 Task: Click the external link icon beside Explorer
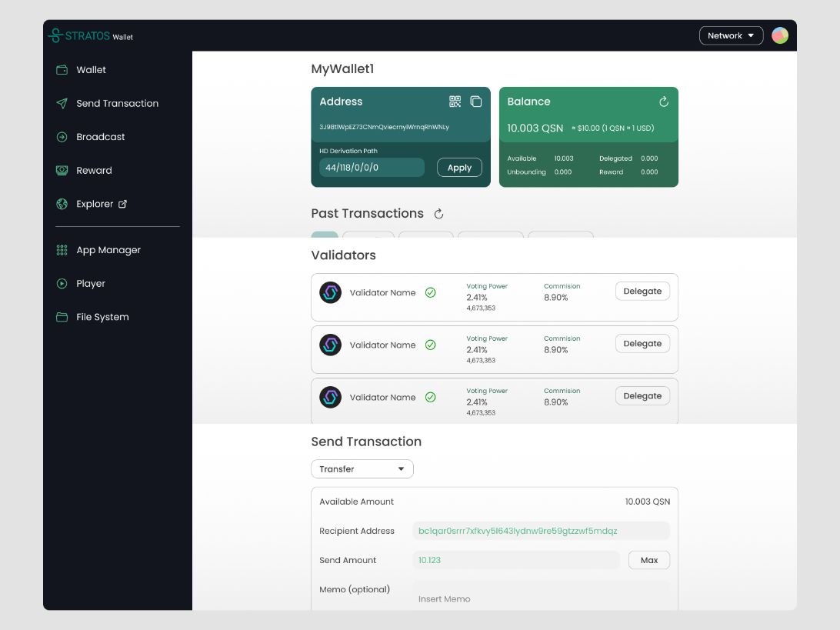tap(122, 204)
